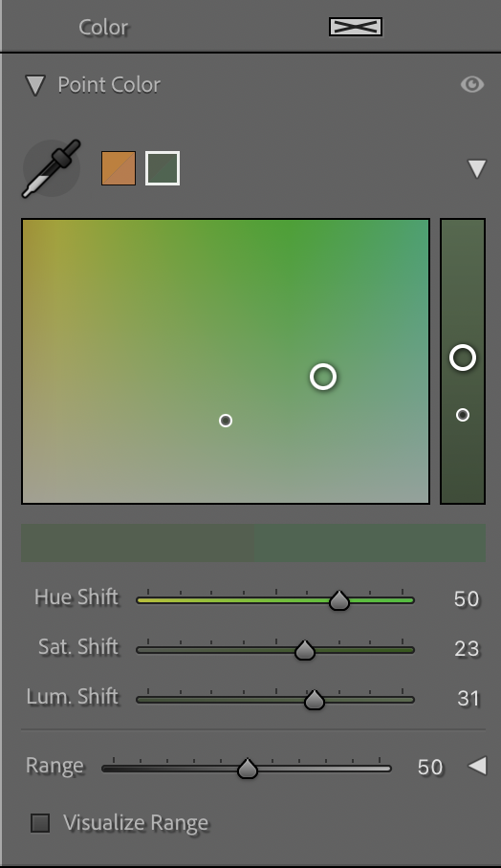Click the Sat. Shift slider handle

coord(304,650)
